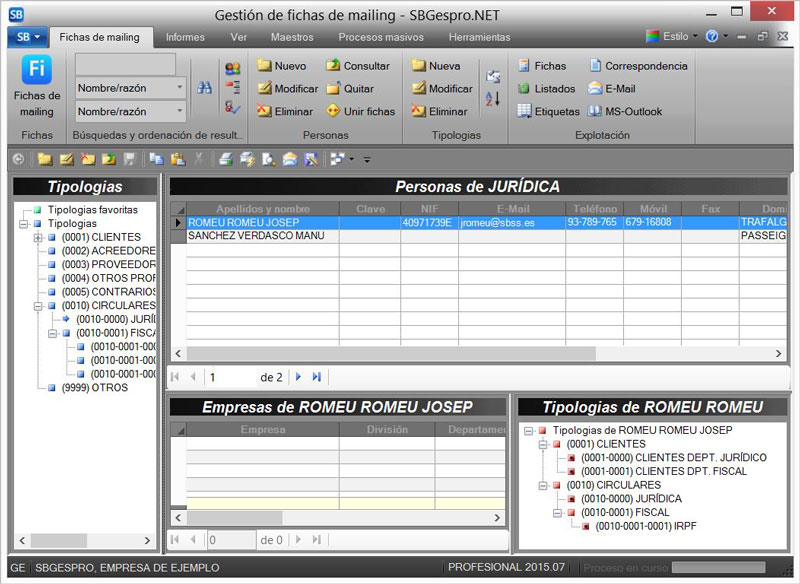This screenshot has height=584, width=800.
Task: Switch to the Informes ribbon tab
Action: click(185, 37)
